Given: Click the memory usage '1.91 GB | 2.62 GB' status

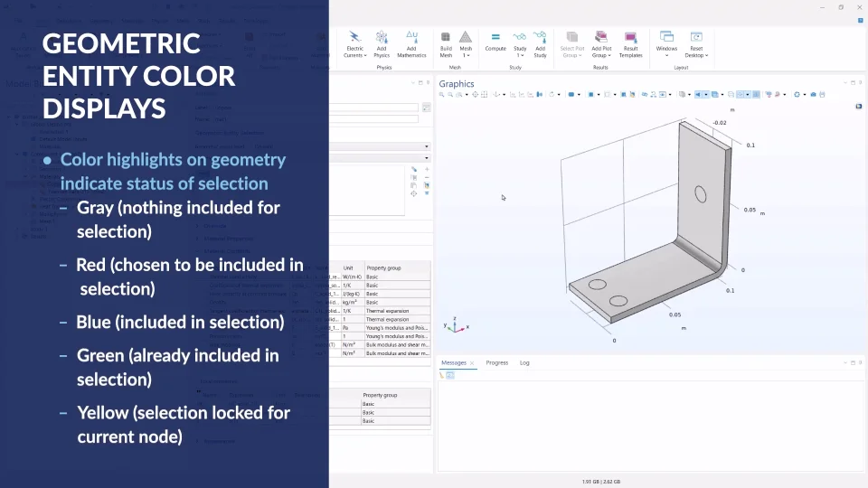Looking at the screenshot, I should coord(600,482).
